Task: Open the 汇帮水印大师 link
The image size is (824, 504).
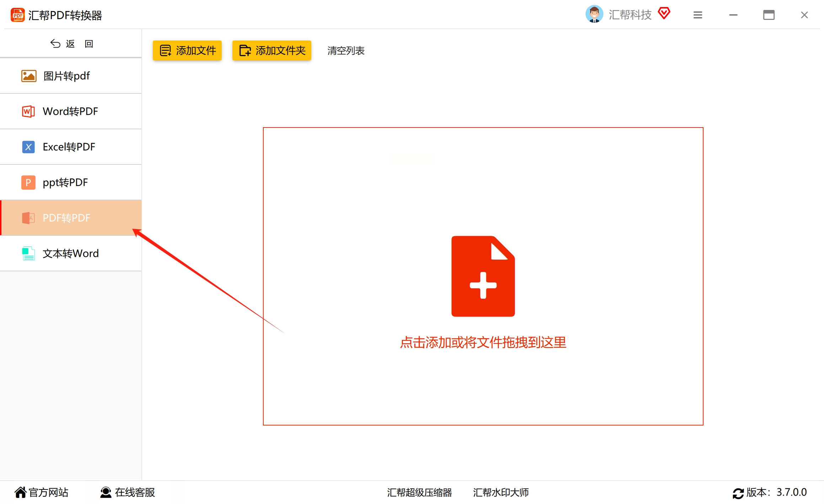Action: coord(501,492)
